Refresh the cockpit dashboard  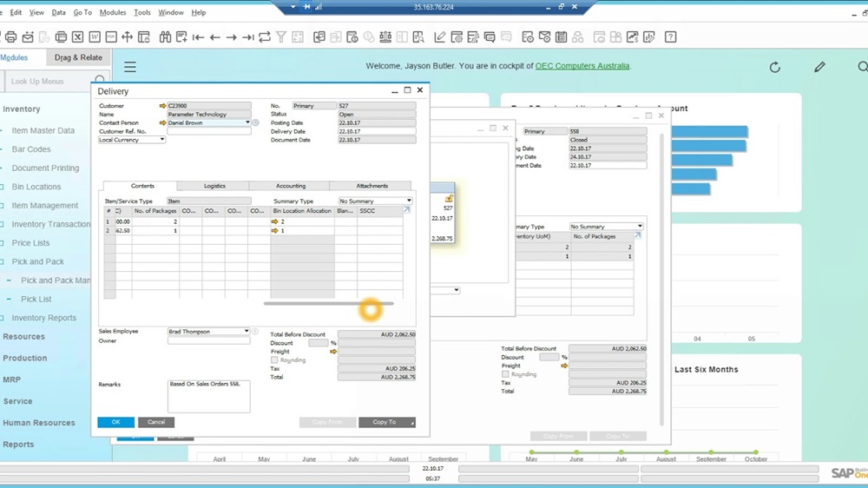click(x=775, y=67)
